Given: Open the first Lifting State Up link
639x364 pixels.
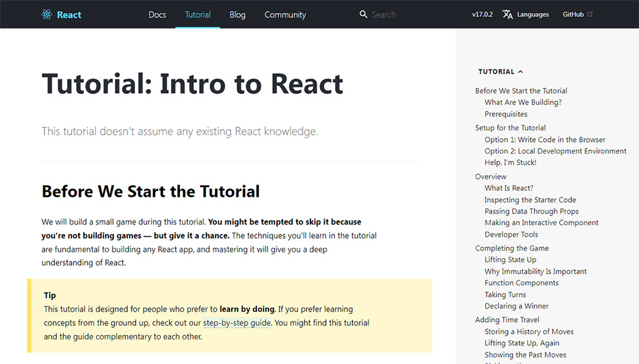Looking at the screenshot, I should tap(510, 259).
